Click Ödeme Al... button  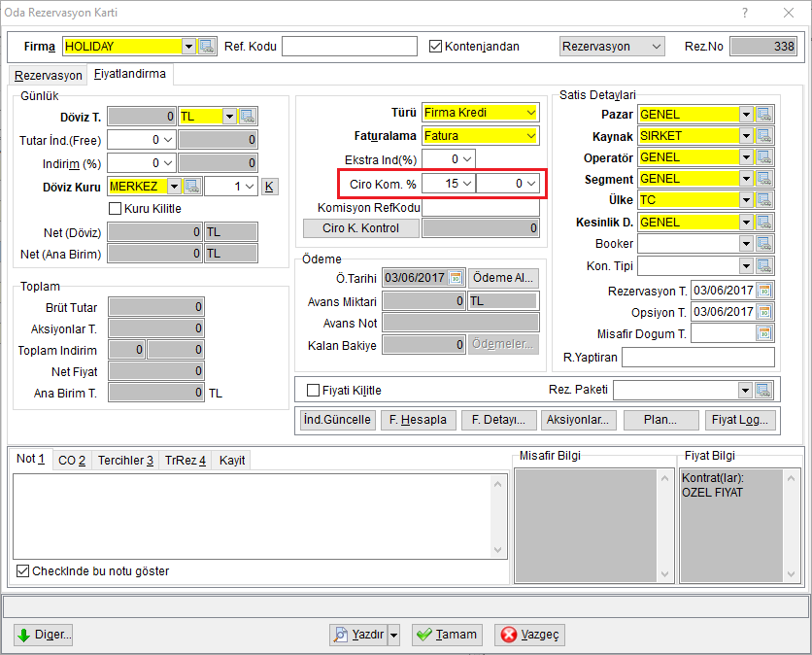click(x=503, y=278)
